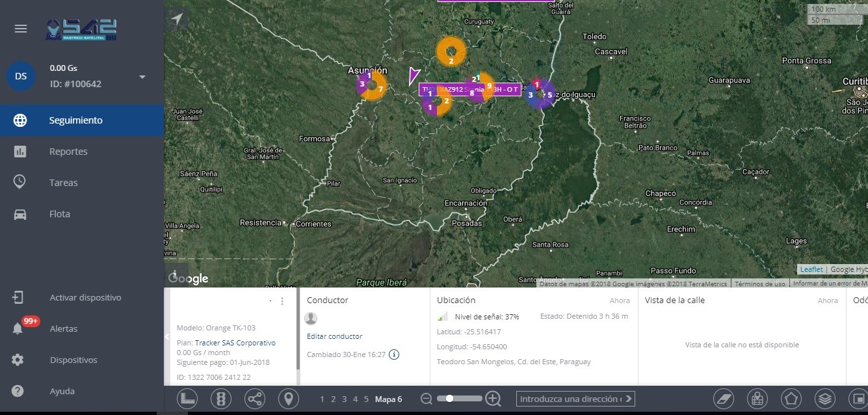
Task: Expand the account dropdown arrow
Action: click(142, 77)
